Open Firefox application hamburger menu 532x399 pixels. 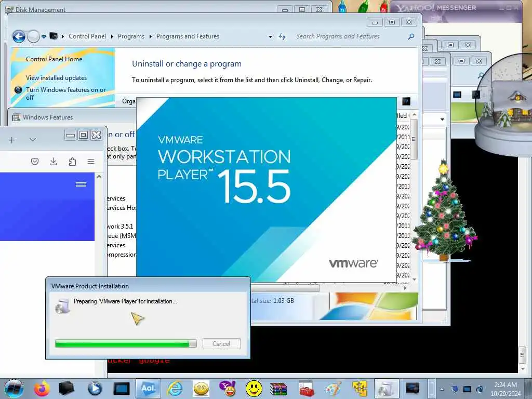click(91, 162)
